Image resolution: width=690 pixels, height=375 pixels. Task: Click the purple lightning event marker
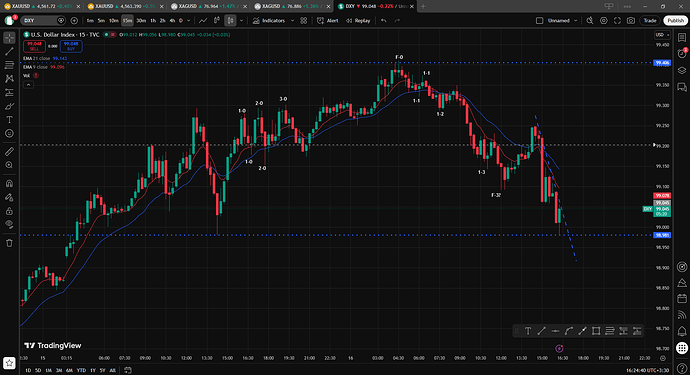pyautogui.click(x=559, y=349)
